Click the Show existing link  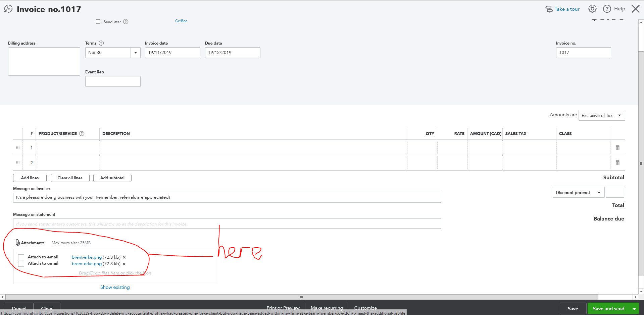pyautogui.click(x=115, y=287)
